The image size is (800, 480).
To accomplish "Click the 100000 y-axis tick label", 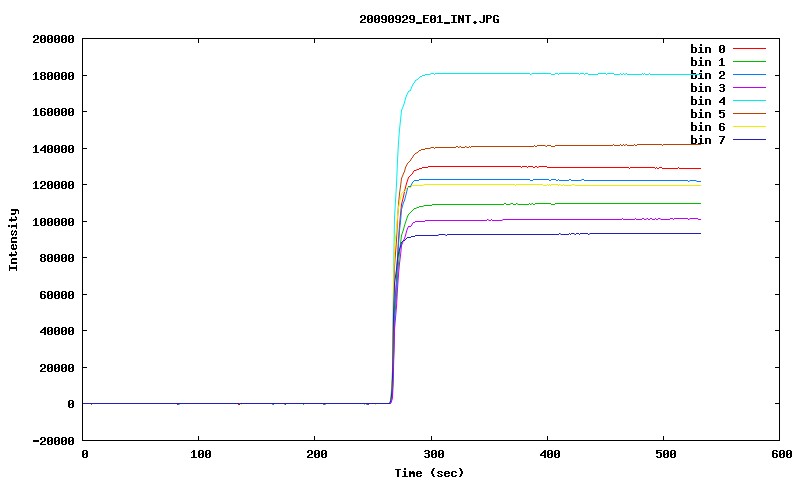I will tap(53, 222).
